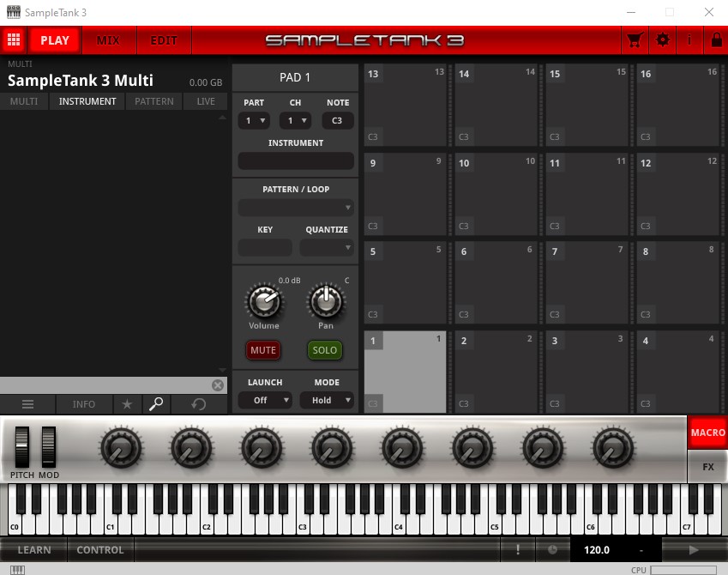Open the CH channel dropdown
Screen dimensions: 728x575
coord(295,121)
